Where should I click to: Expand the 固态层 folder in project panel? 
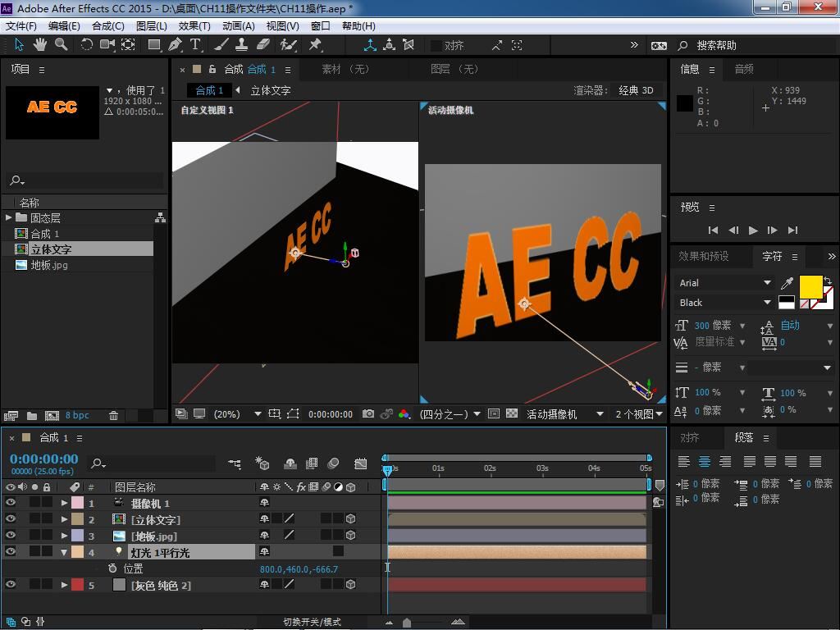[x=8, y=217]
